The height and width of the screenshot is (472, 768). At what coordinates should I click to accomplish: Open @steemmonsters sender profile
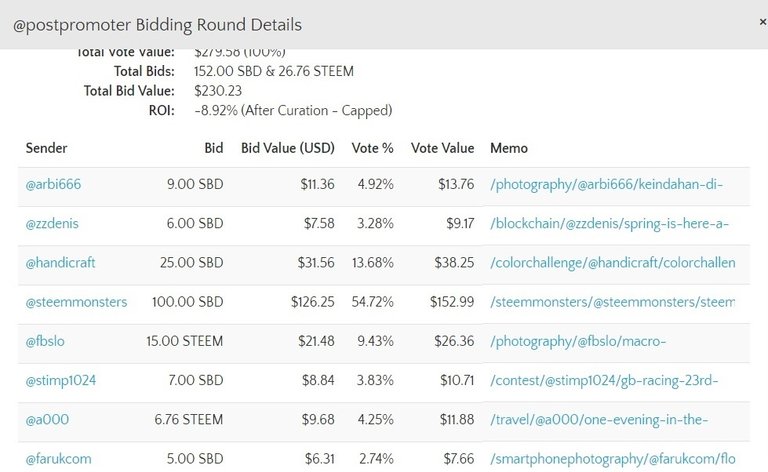[77, 302]
